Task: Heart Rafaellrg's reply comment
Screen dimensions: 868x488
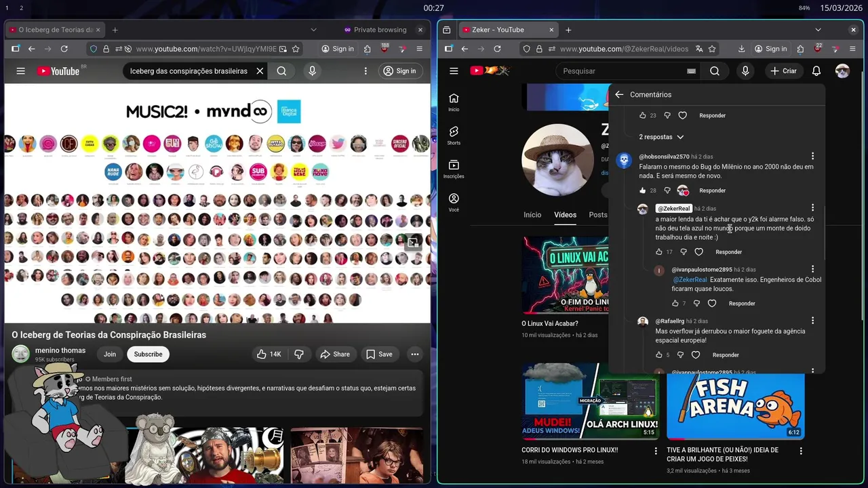Action: 696,355
